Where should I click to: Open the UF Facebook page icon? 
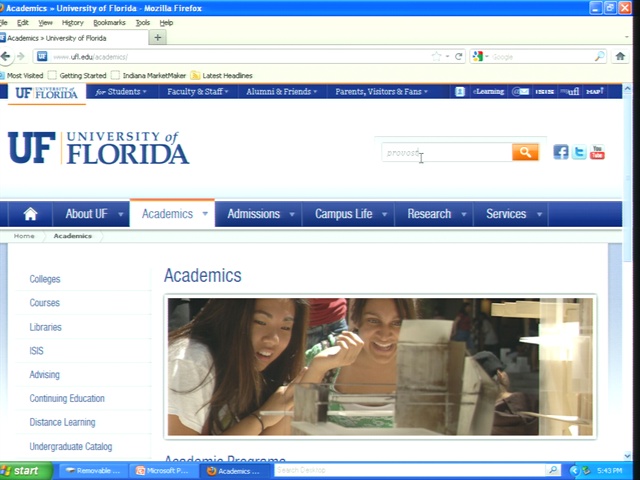[560, 152]
